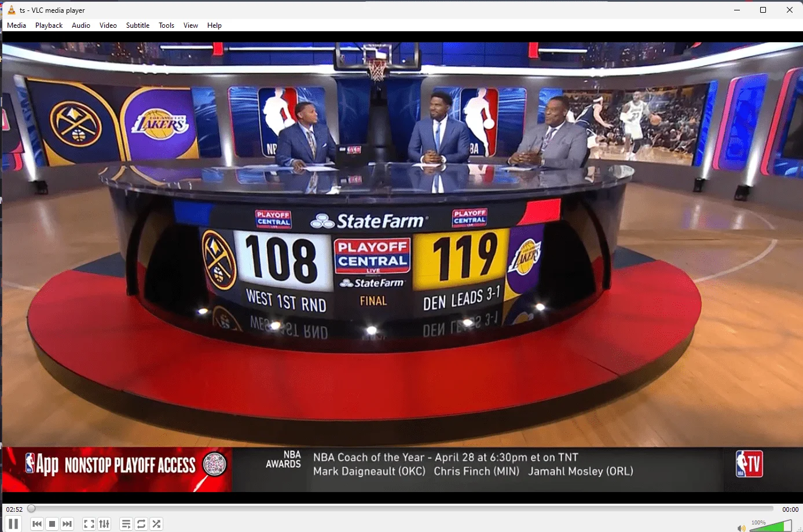Skip to previous media track
803x532 pixels.
(37, 524)
